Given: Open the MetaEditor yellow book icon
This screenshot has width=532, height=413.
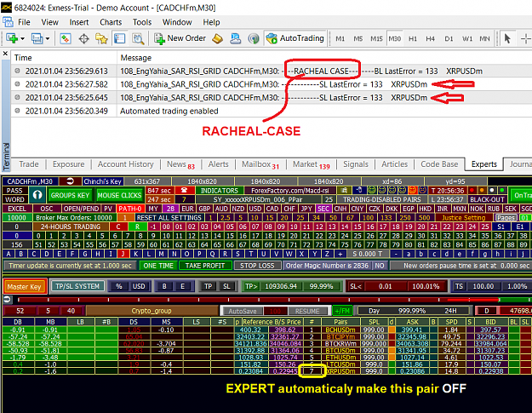Looking at the screenshot, I should pyautogui.click(x=218, y=38).
